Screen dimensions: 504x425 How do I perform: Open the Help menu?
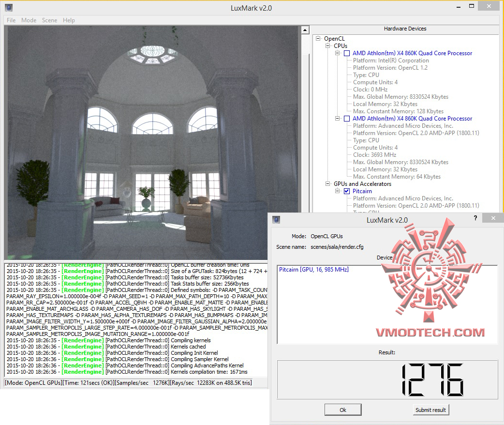[69, 20]
